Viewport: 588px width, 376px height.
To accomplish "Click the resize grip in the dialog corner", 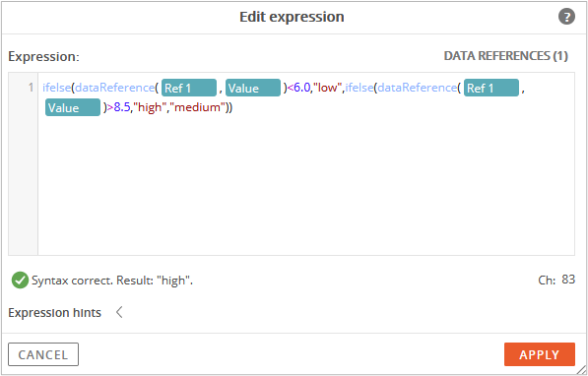I will click(x=581, y=369).
